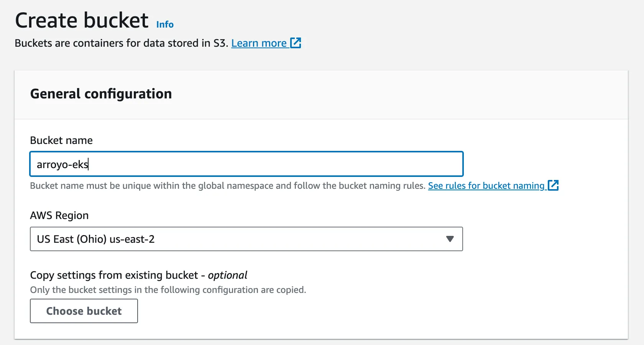644x345 pixels.
Task: Click the Create bucket page title
Action: [82, 20]
